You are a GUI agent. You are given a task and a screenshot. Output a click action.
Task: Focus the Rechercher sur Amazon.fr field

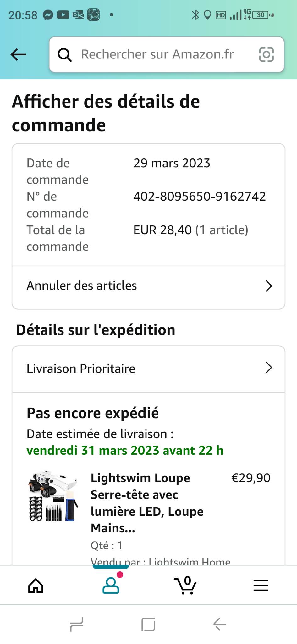(x=157, y=54)
